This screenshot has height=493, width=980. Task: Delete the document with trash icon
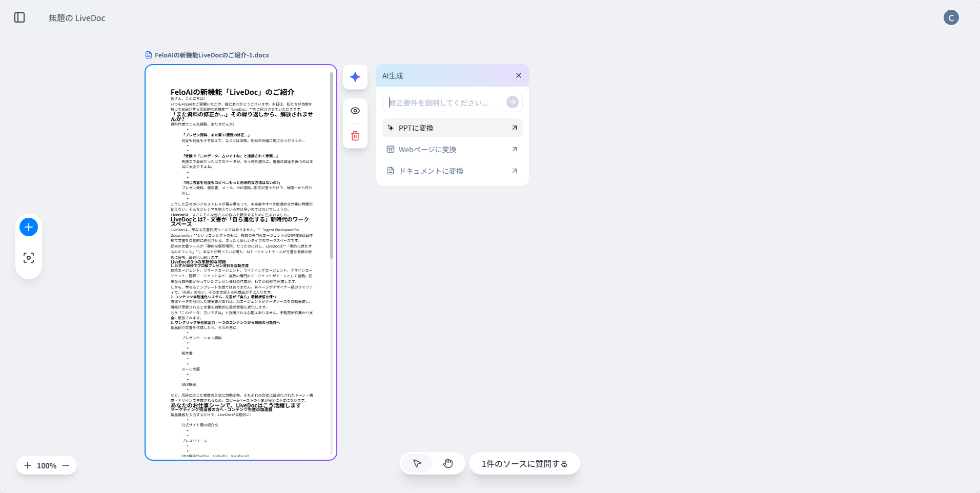(355, 136)
